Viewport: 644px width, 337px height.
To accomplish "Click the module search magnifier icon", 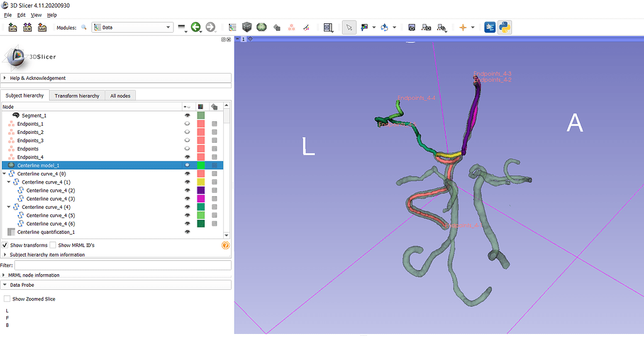I will [x=84, y=28].
